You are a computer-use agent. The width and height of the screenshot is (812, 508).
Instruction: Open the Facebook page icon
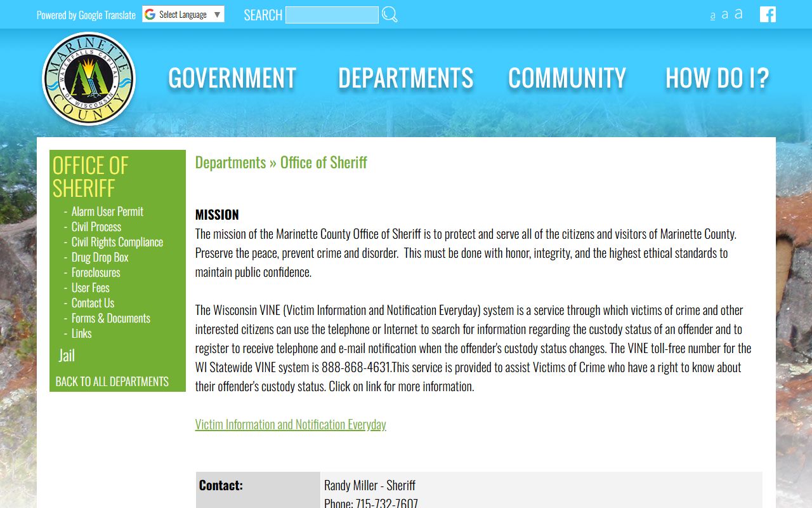768,14
